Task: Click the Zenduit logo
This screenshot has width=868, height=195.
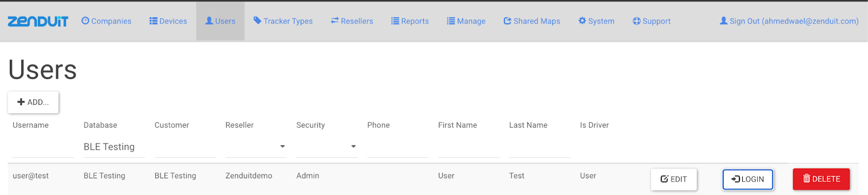Action: (x=38, y=21)
